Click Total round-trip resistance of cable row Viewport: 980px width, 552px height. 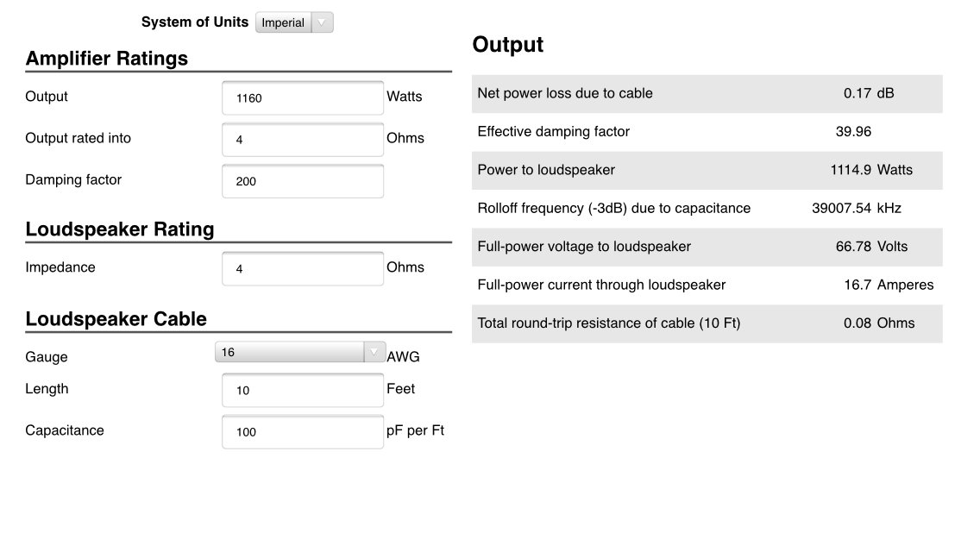[x=707, y=323]
